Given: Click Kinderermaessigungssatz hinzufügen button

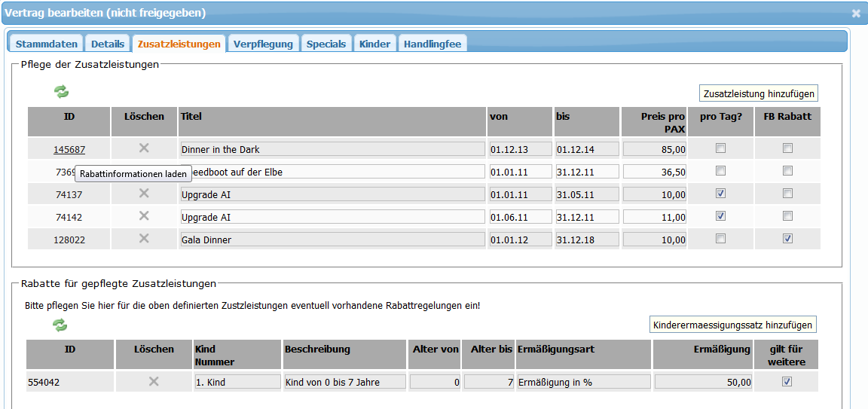Looking at the screenshot, I should tap(733, 325).
